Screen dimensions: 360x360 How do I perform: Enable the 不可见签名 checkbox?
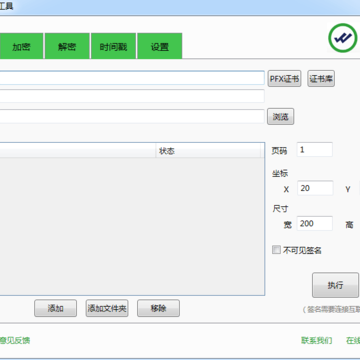(x=276, y=250)
